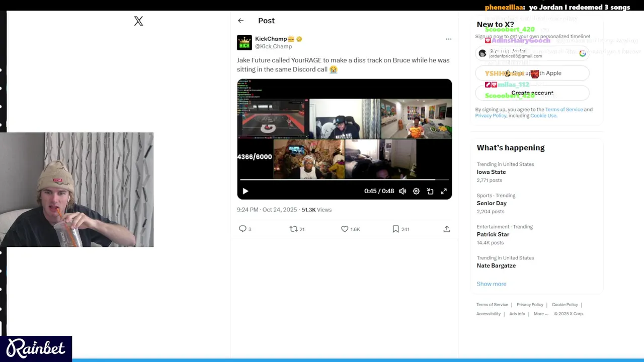
Task: Click Show more under What's happening
Action: tap(492, 284)
